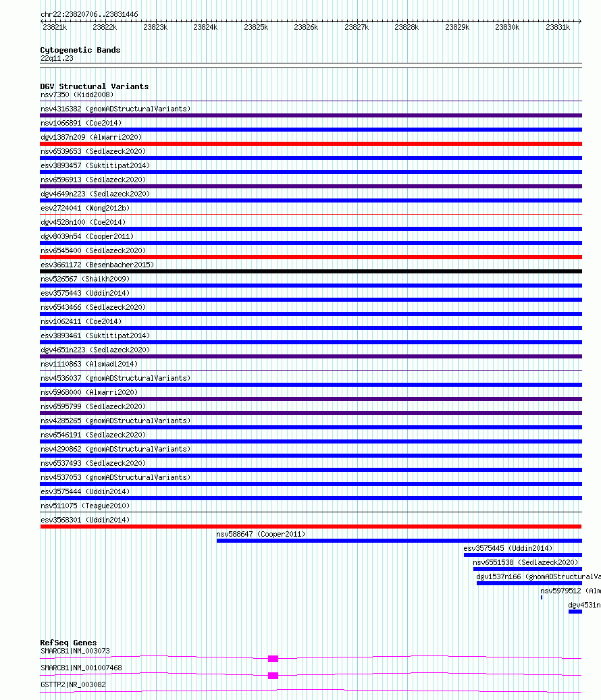
Task: Open variant nsv6543466 (Sedlazeck2020)
Action: 93,308
